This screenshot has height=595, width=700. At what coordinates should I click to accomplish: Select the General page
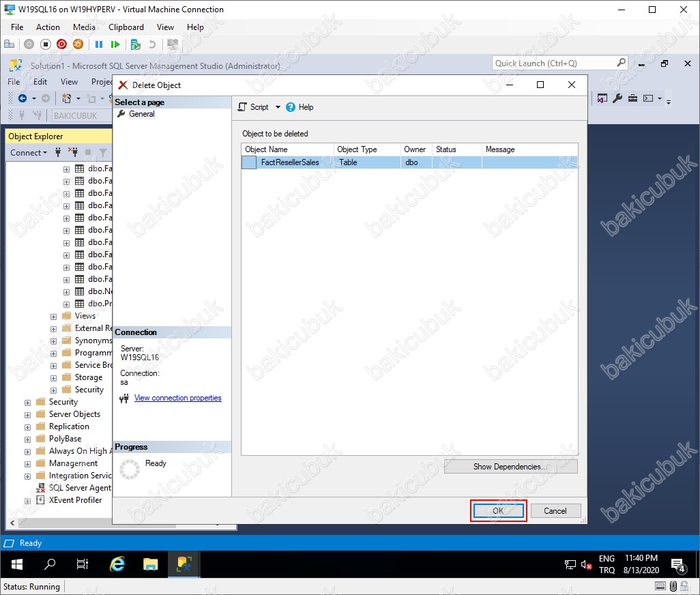click(x=141, y=114)
